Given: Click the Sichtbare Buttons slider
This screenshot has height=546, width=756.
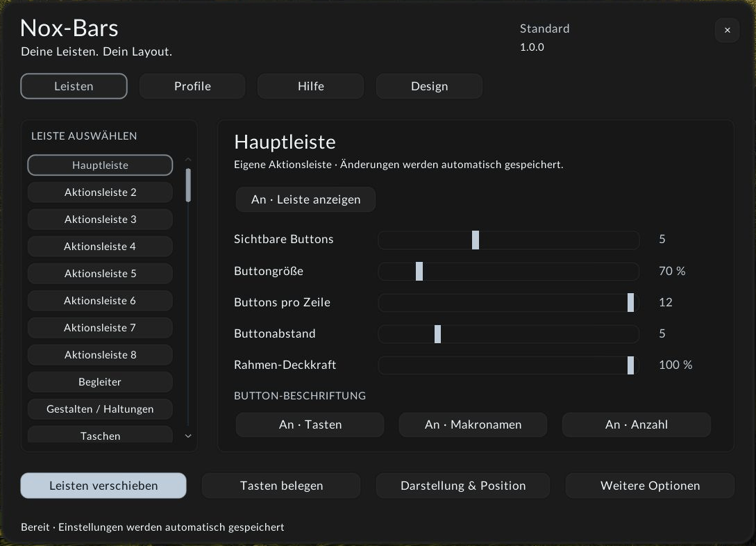Looking at the screenshot, I should (x=509, y=240).
